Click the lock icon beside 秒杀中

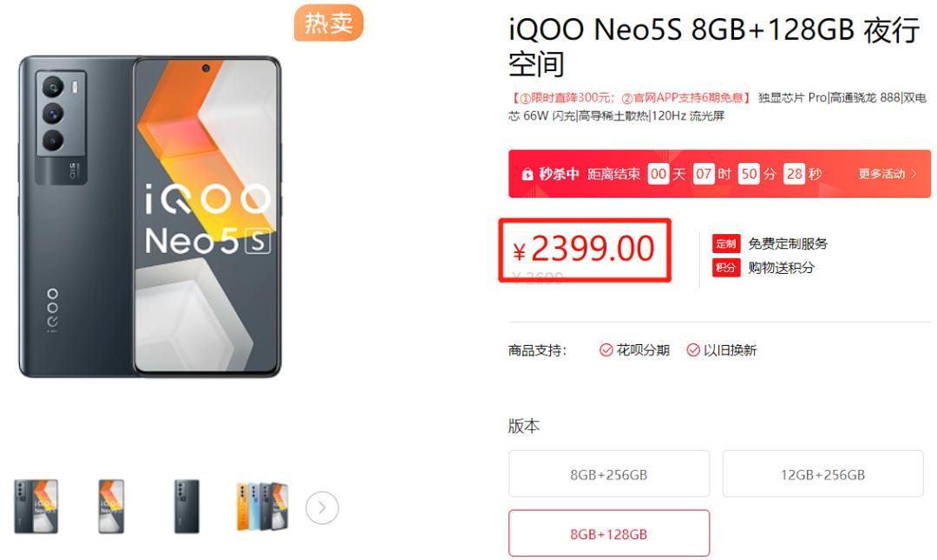527,174
